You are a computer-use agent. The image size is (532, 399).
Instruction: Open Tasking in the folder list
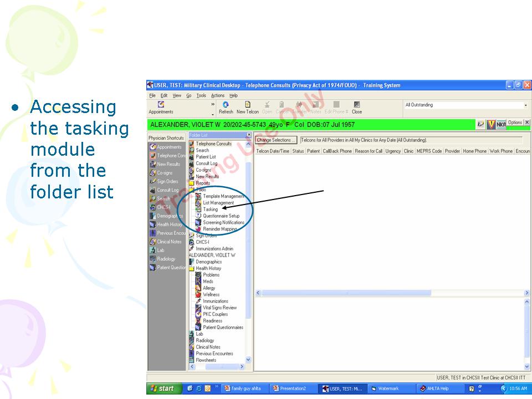point(210,209)
